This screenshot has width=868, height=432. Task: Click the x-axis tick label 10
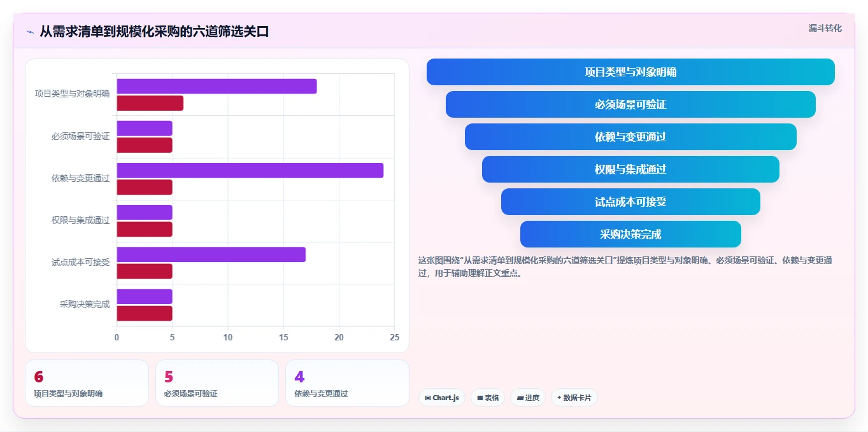click(x=228, y=337)
